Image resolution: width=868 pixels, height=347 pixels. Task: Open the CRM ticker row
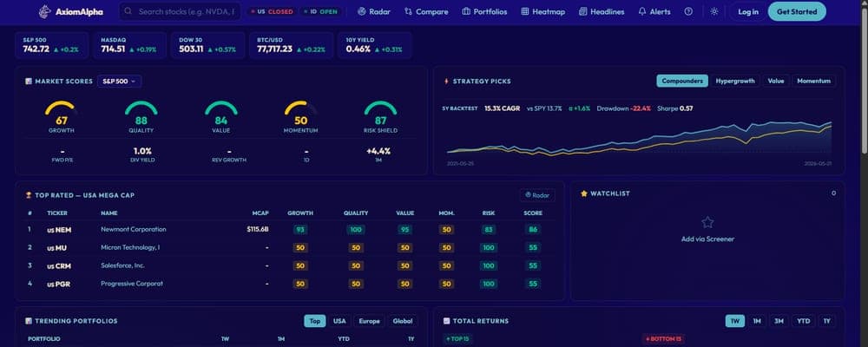click(290, 265)
